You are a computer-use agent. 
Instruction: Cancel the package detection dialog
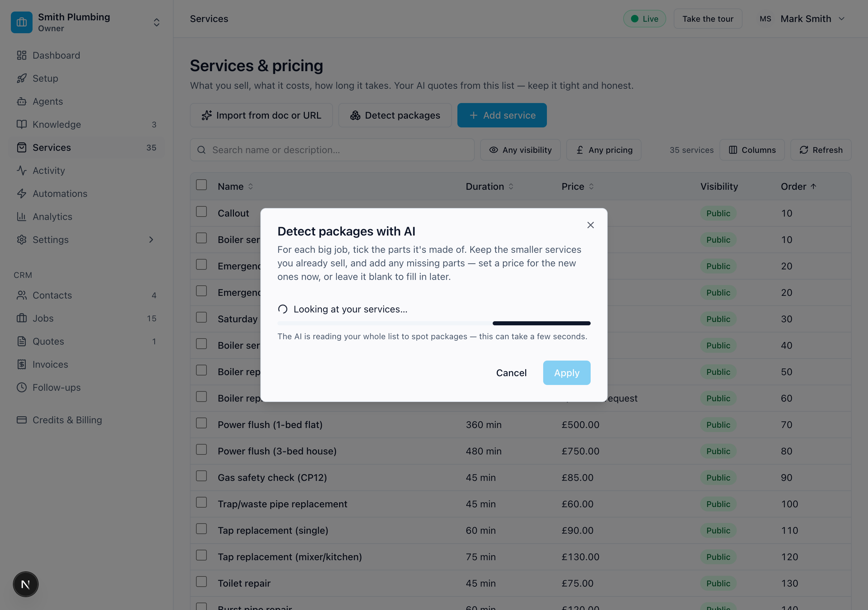511,373
